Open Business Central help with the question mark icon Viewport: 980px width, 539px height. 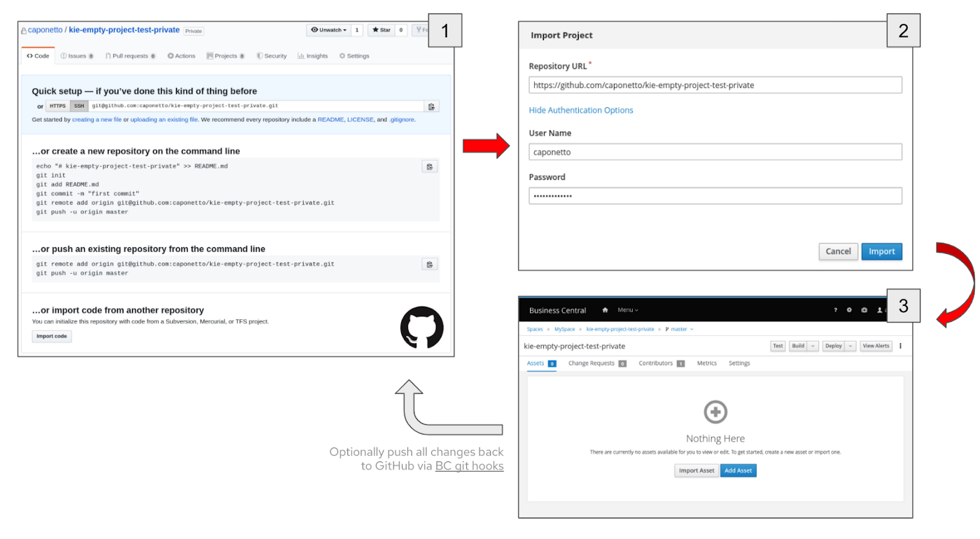[835, 309]
